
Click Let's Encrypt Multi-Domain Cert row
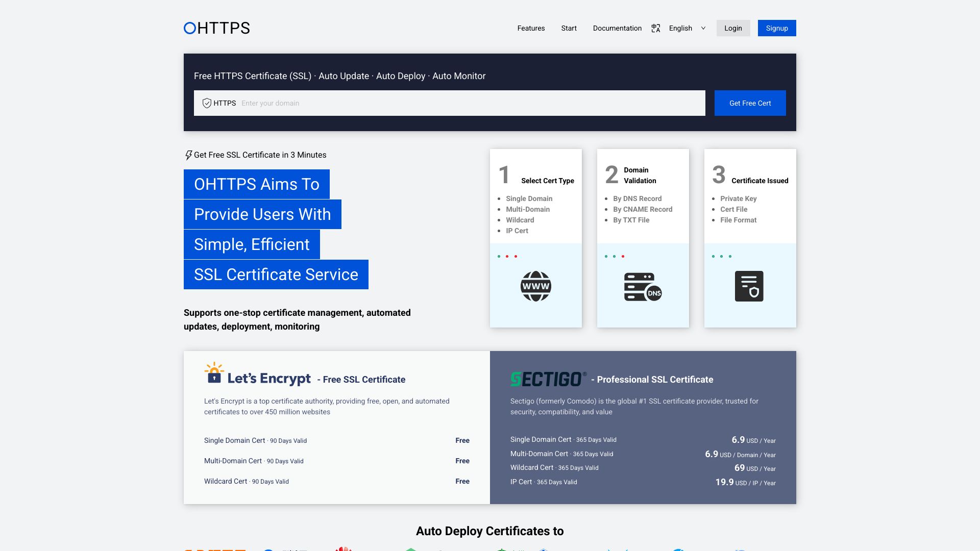(337, 461)
